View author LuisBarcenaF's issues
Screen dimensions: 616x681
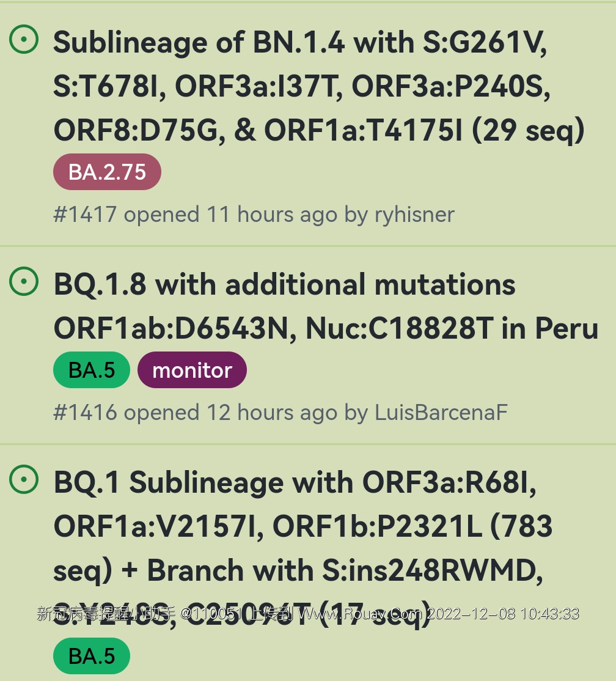click(x=441, y=413)
